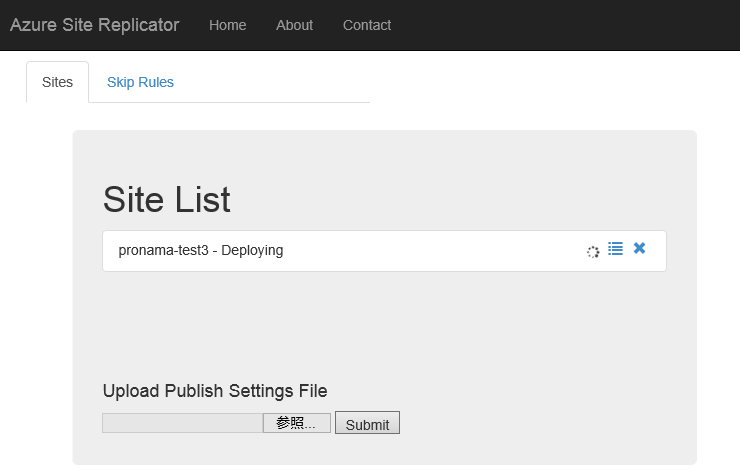Viewport: 740px width, 470px height.
Task: Submit the publish settings file
Action: point(367,423)
